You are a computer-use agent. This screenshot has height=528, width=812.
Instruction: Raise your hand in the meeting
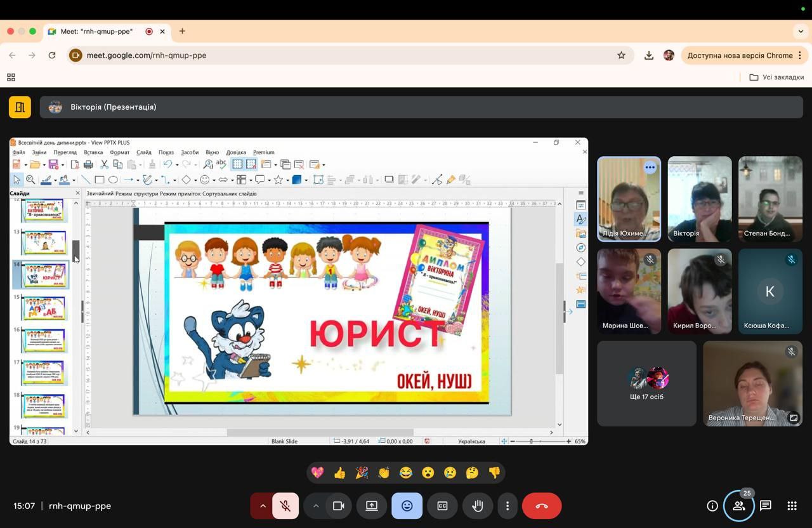click(477, 506)
